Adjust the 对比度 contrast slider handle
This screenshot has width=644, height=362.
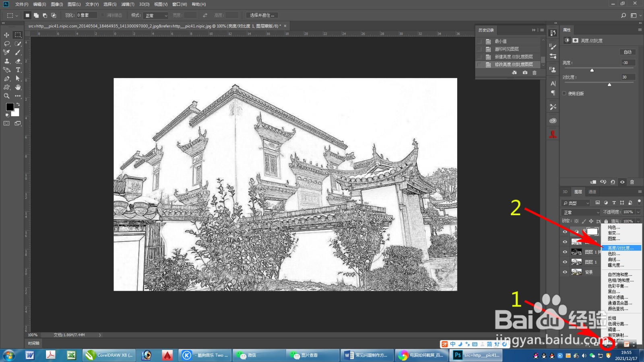tap(609, 84)
